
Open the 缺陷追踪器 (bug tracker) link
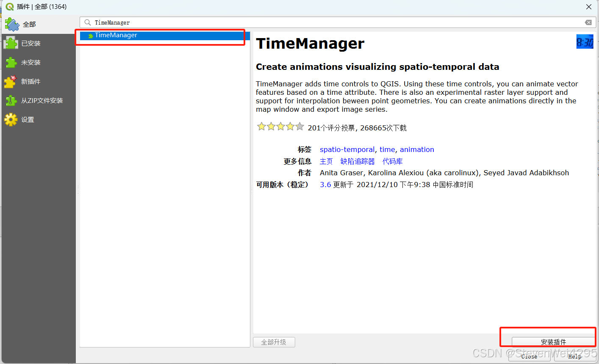click(358, 161)
